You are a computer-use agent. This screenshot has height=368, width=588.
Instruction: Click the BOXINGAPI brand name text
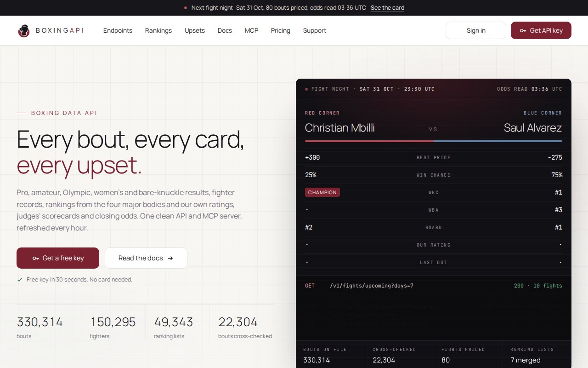(60, 30)
